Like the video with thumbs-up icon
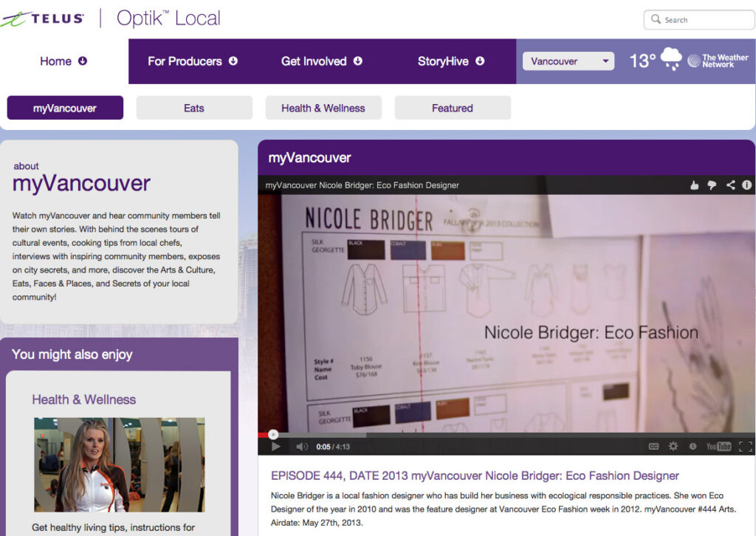 [694, 185]
